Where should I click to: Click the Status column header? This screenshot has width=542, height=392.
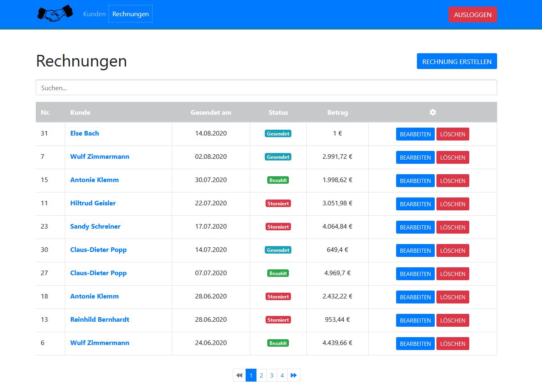pos(278,112)
